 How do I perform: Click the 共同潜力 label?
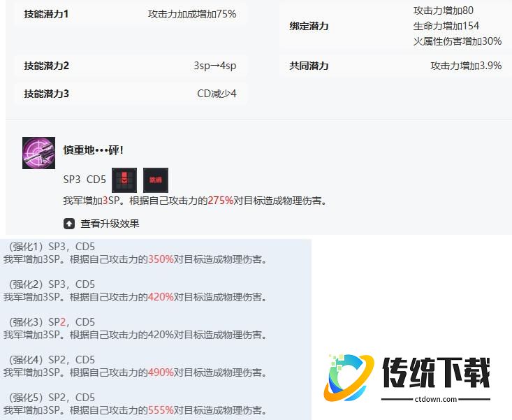coord(309,66)
